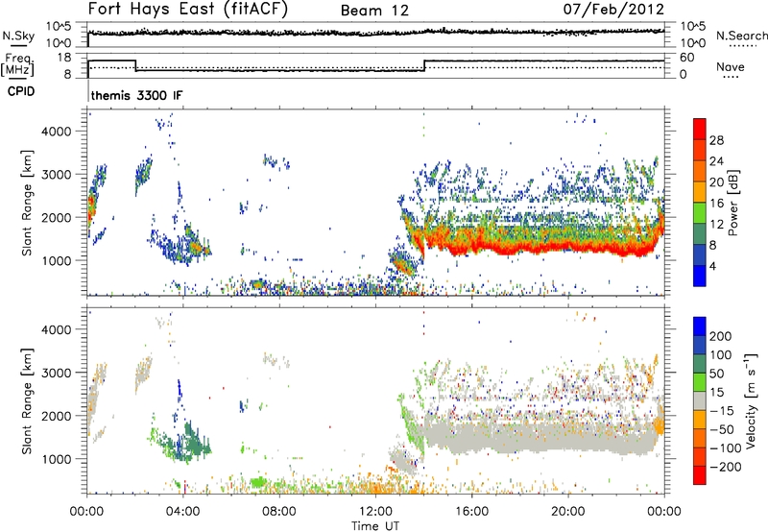Viewport: 768px width, 532px height.
Task: Click the 3000 tick on power panel
Action: [x=57, y=175]
